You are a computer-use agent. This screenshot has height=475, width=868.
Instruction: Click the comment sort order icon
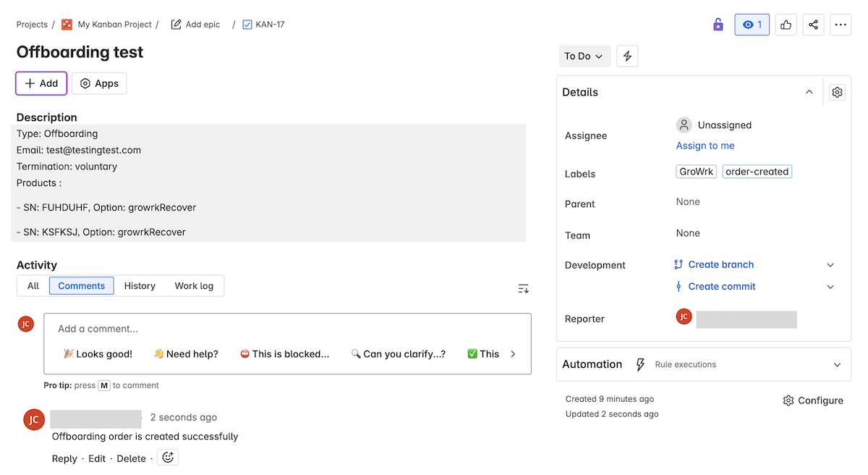pyautogui.click(x=523, y=288)
